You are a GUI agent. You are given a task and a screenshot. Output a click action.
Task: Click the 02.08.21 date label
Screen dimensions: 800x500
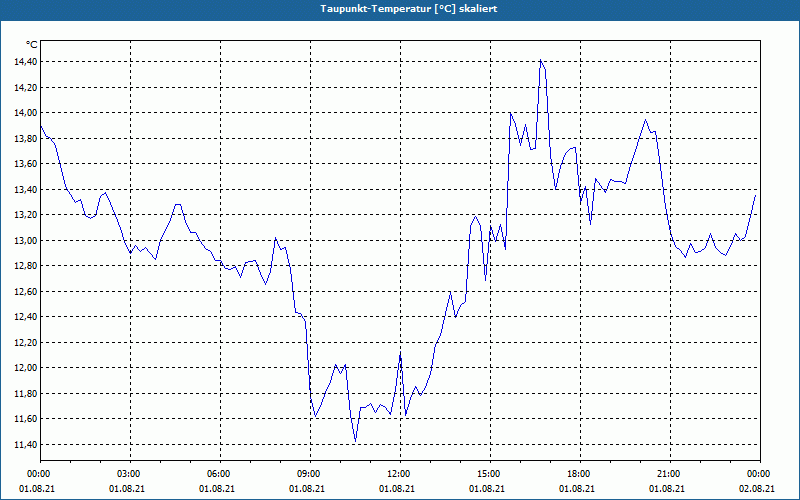click(757, 489)
